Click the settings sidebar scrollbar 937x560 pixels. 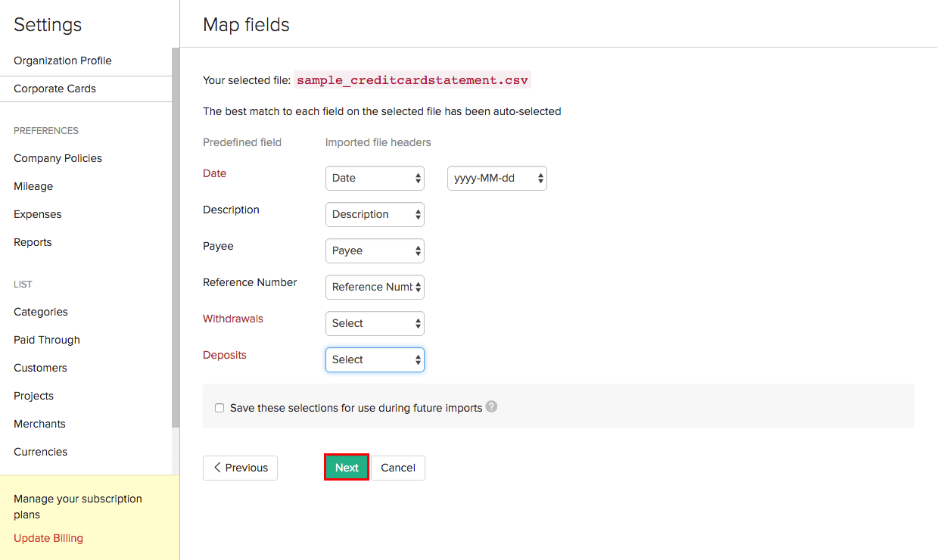coord(176,227)
